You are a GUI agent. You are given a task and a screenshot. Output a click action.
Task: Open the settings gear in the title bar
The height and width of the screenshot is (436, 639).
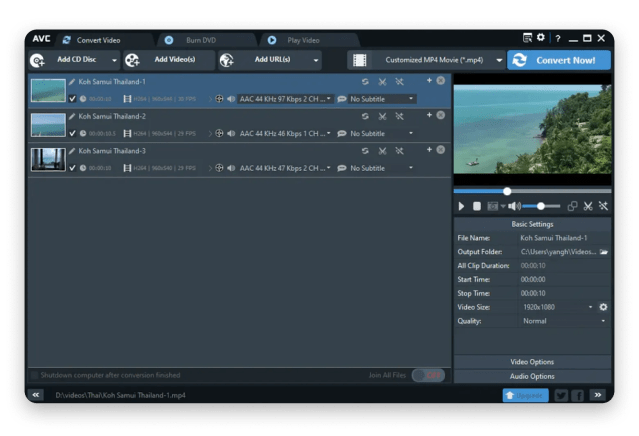[x=541, y=37]
